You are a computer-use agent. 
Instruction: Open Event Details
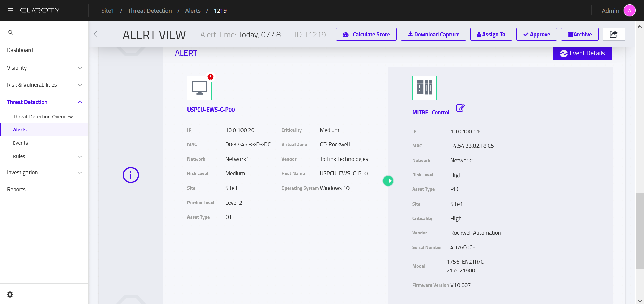[x=583, y=53]
